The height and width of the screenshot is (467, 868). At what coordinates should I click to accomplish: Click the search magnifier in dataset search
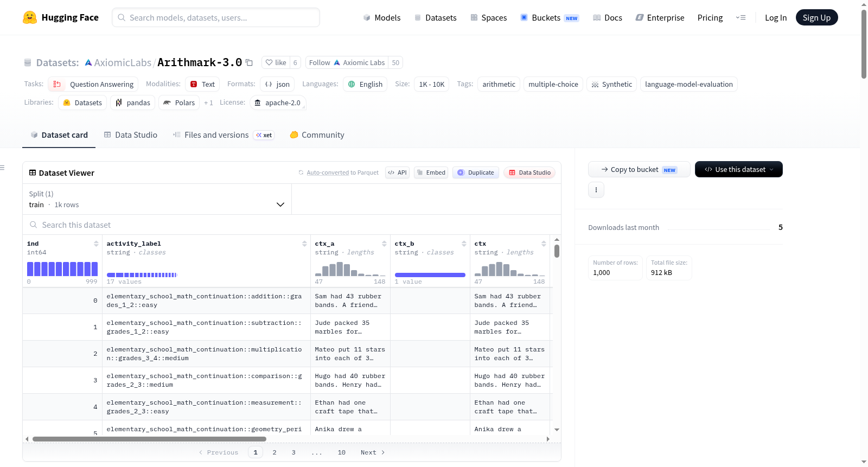click(x=34, y=225)
